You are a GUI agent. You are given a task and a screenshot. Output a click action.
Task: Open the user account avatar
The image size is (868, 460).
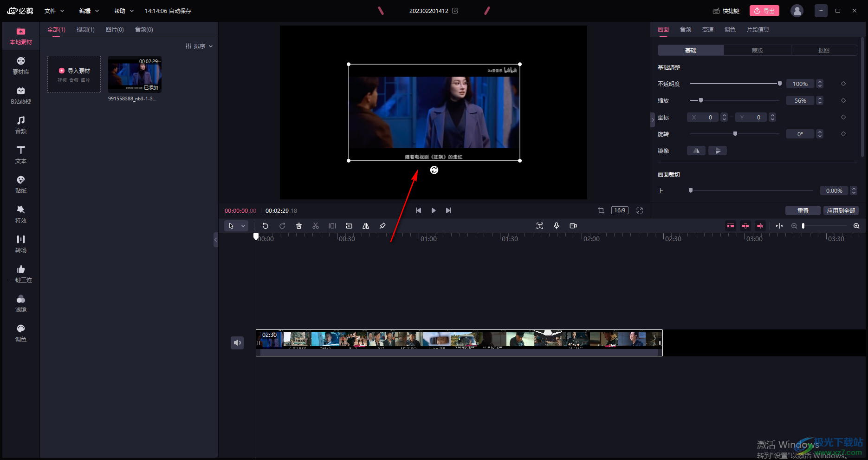[x=797, y=11]
